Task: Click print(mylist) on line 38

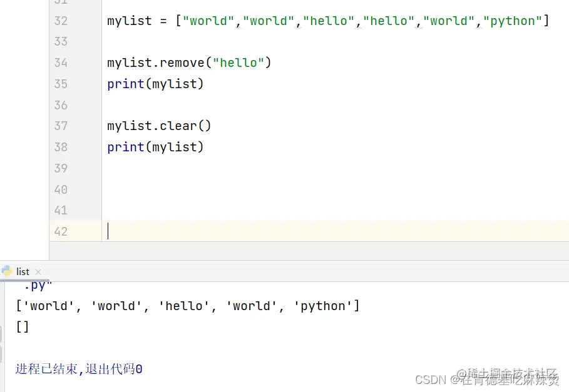Action: pos(155,147)
